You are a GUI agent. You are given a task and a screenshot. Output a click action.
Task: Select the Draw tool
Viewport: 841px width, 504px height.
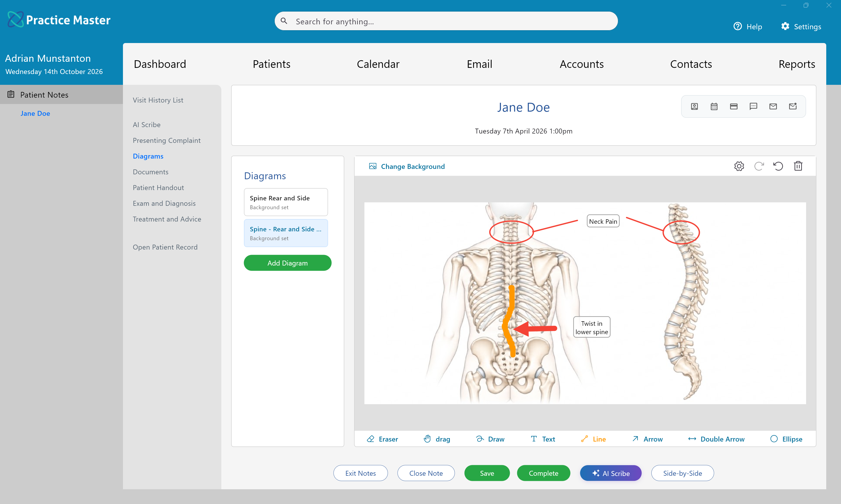tap(490, 439)
